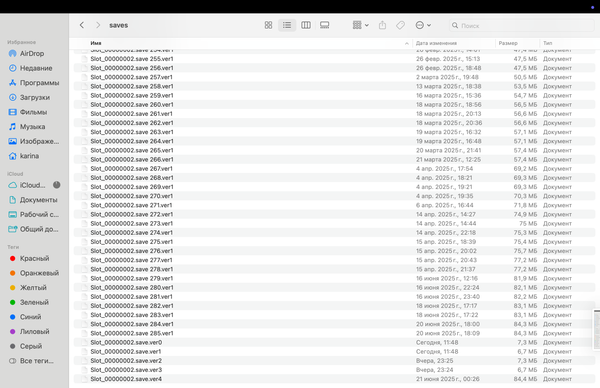
Task: Go forward with the right chevron
Action: click(98, 25)
